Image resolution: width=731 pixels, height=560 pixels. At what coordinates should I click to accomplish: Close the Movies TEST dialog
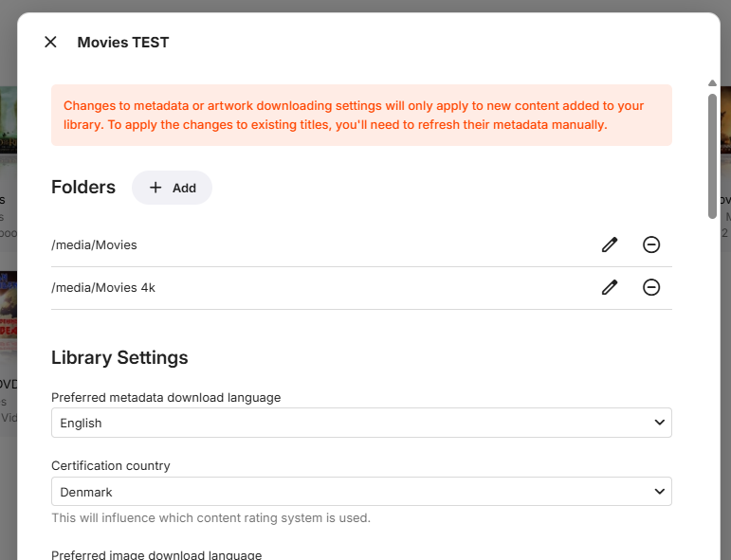(x=51, y=42)
